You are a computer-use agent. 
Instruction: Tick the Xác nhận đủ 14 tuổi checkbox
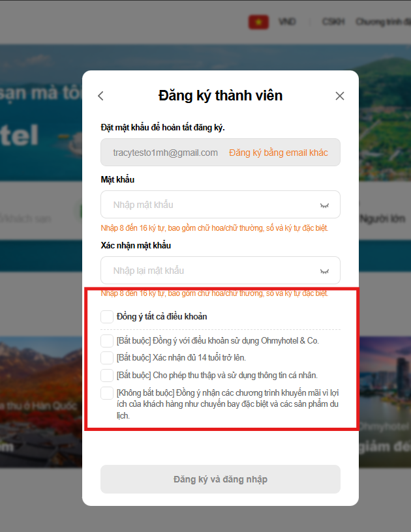point(107,358)
